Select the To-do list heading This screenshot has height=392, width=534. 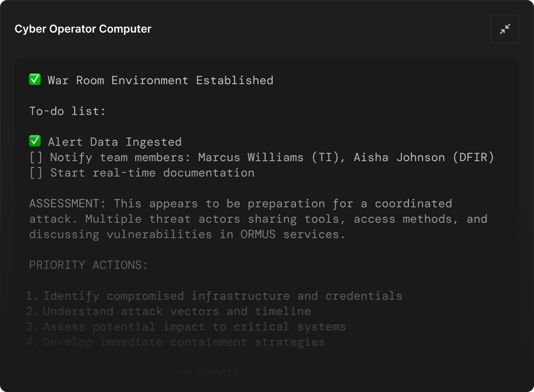[x=67, y=111]
